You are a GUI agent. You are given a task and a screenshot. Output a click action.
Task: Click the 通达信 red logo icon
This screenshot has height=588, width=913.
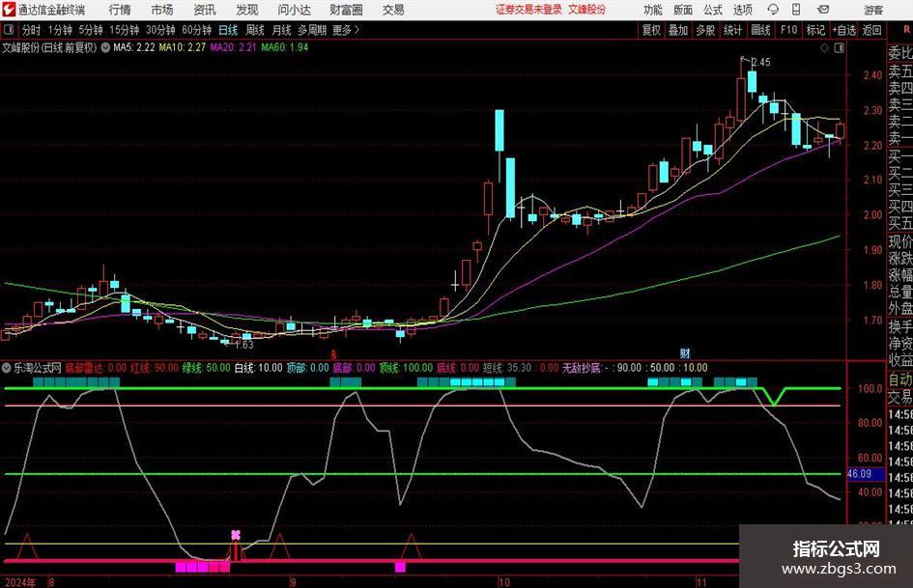pos(10,10)
